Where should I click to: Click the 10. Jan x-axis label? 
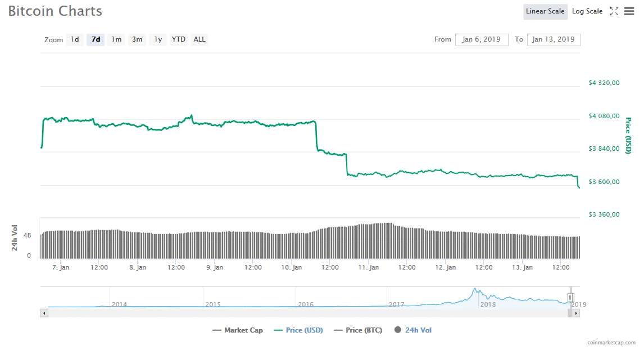pos(292,267)
